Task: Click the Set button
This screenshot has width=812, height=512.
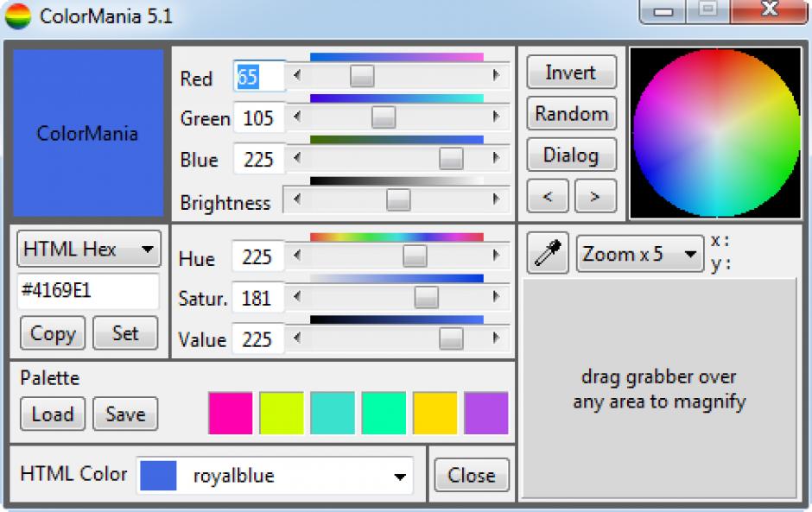Action: [125, 333]
